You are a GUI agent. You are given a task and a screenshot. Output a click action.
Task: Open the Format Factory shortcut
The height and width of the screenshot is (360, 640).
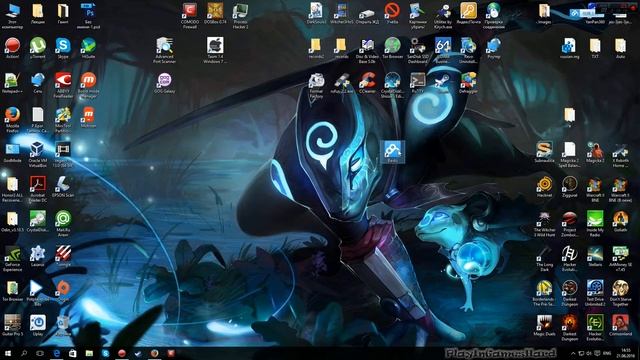(x=316, y=85)
